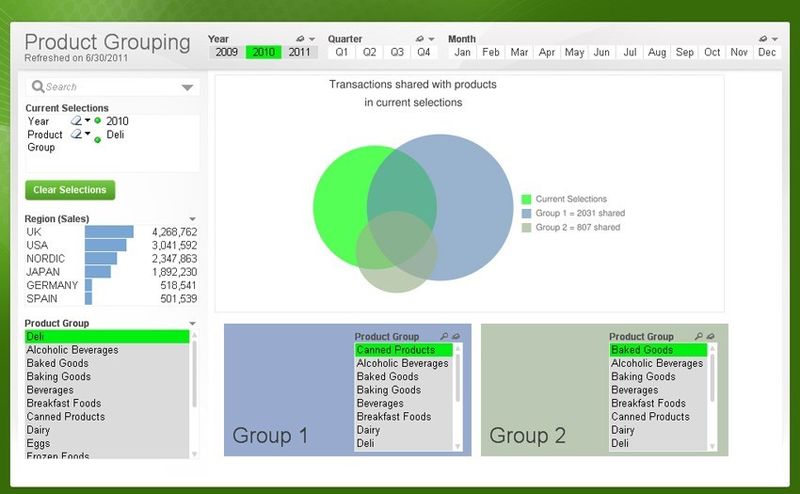
Task: Click down arrow of left Product Group scrollbar
Action: point(194,454)
